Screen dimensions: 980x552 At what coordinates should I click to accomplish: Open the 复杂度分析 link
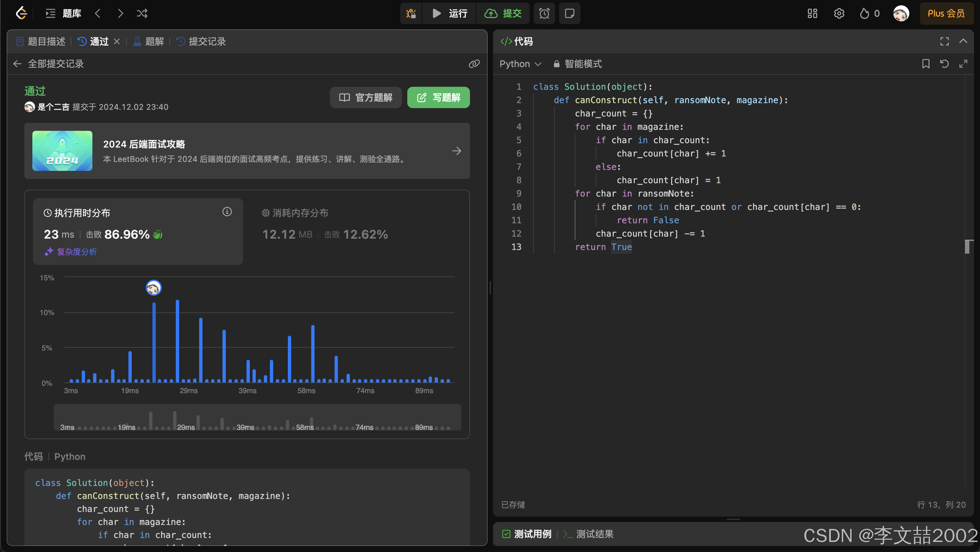click(x=77, y=252)
